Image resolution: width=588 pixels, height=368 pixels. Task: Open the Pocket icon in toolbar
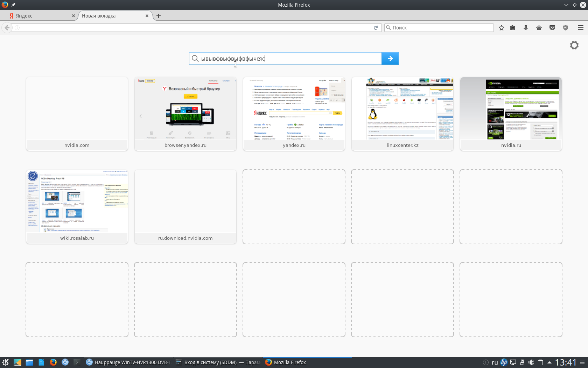pos(552,28)
